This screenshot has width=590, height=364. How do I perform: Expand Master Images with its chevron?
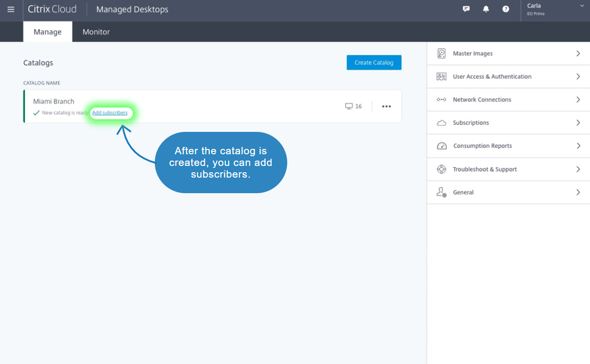pyautogui.click(x=578, y=54)
